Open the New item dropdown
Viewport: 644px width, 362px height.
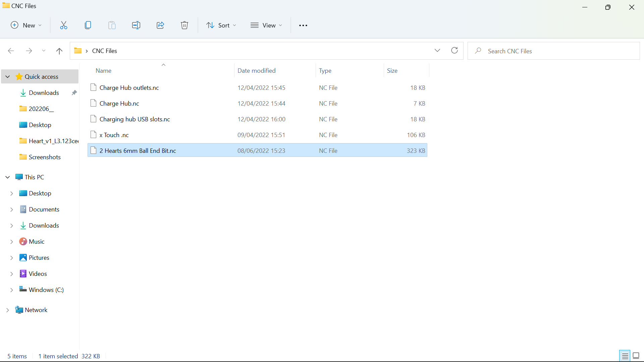pyautogui.click(x=25, y=25)
